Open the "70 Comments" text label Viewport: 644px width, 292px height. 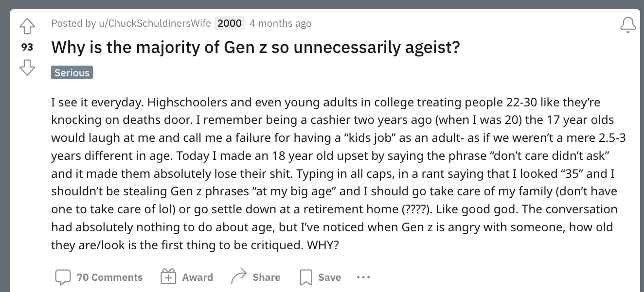(x=110, y=277)
